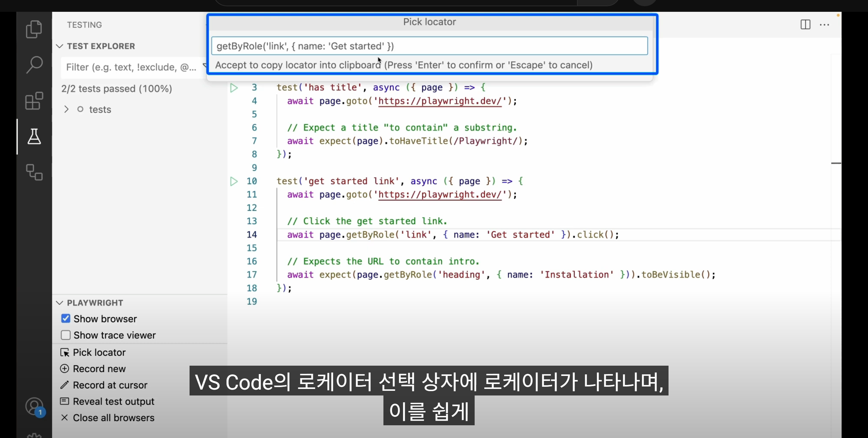The image size is (868, 438).
Task: Run the 'get started link' test arrow
Action: 234,181
